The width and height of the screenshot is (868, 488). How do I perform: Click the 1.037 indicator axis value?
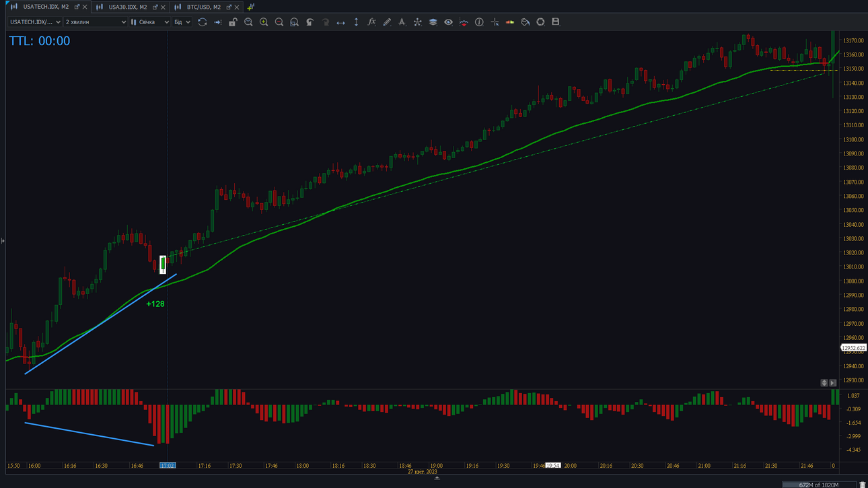tap(854, 396)
